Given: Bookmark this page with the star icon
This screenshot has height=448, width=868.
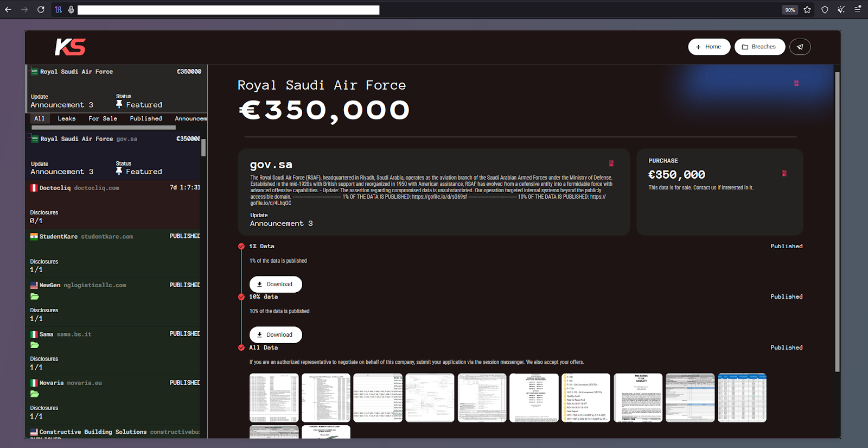Looking at the screenshot, I should coord(807,10).
